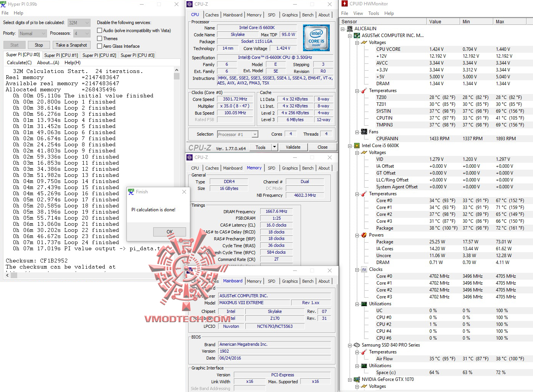Open the Processor #1 selection dropdown
The width and height of the screenshot is (533, 392).
[x=238, y=134]
